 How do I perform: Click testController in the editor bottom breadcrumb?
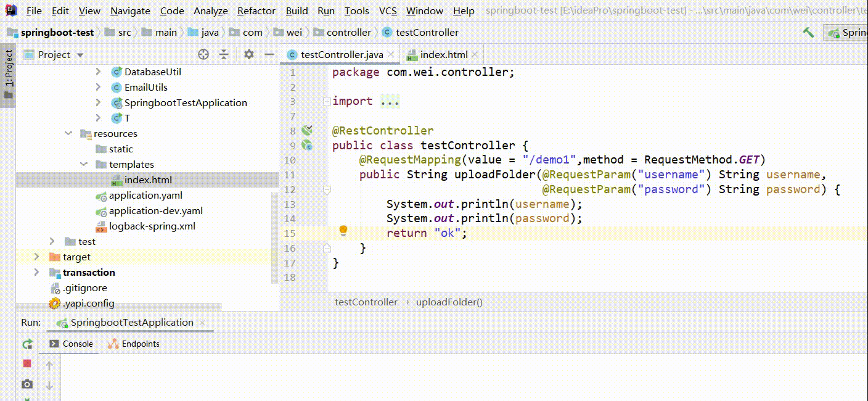366,302
